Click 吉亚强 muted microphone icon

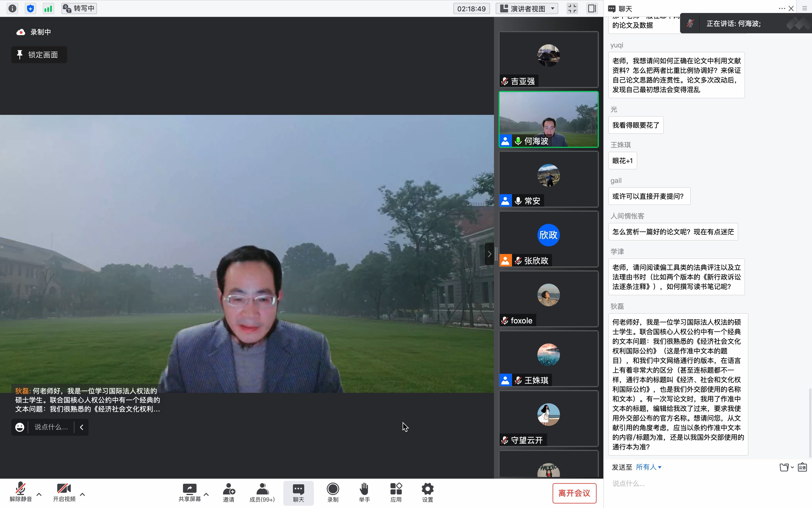click(505, 81)
